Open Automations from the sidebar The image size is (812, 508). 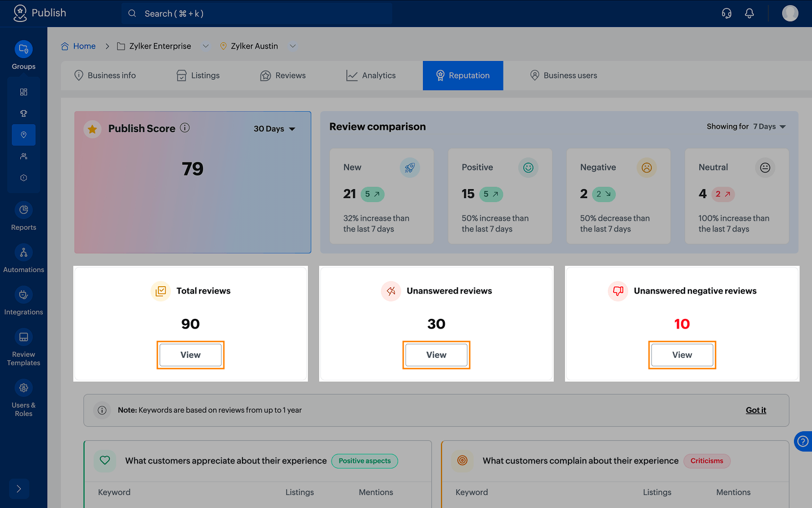pyautogui.click(x=24, y=259)
